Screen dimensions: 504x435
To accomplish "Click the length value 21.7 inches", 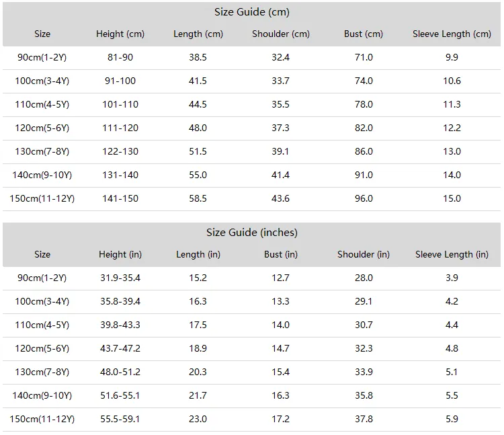I will pyautogui.click(x=198, y=395).
